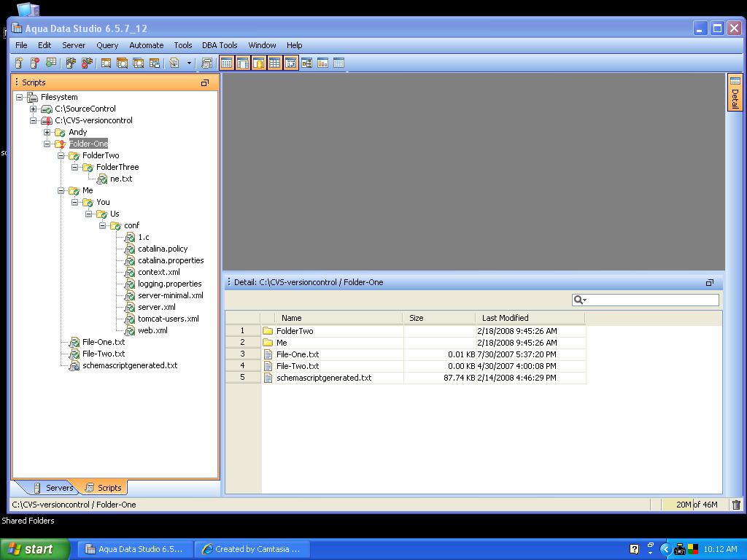Sort by Last Modified column header
The width and height of the screenshot is (747, 560).
530,318
